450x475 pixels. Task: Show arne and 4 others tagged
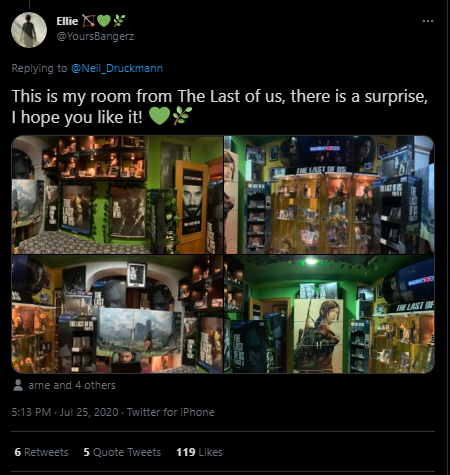(72, 385)
